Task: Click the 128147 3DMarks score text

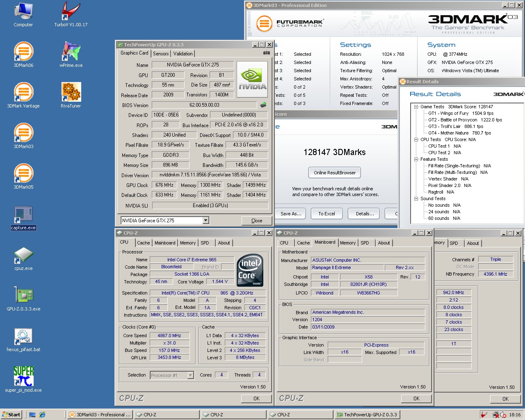Action: pyautogui.click(x=335, y=152)
